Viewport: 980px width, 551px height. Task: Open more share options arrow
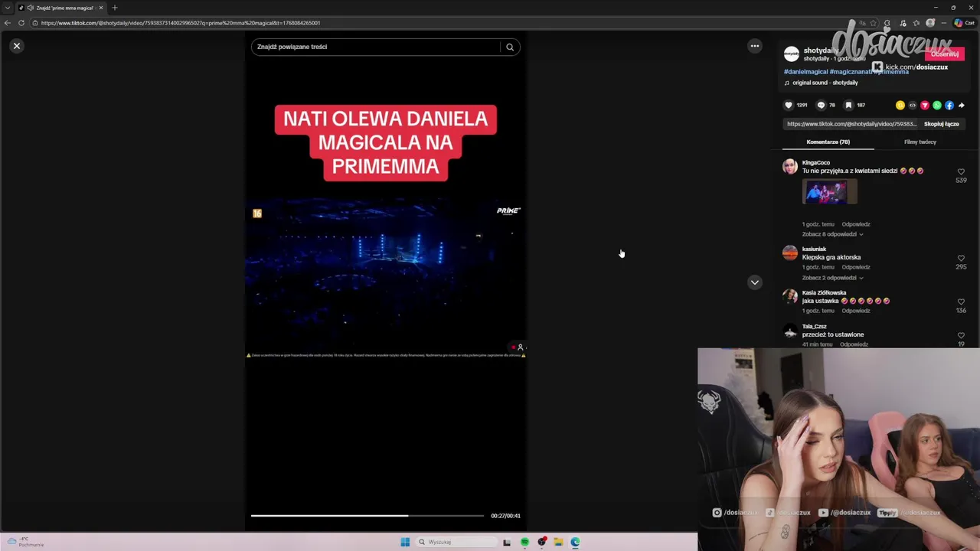tap(962, 105)
